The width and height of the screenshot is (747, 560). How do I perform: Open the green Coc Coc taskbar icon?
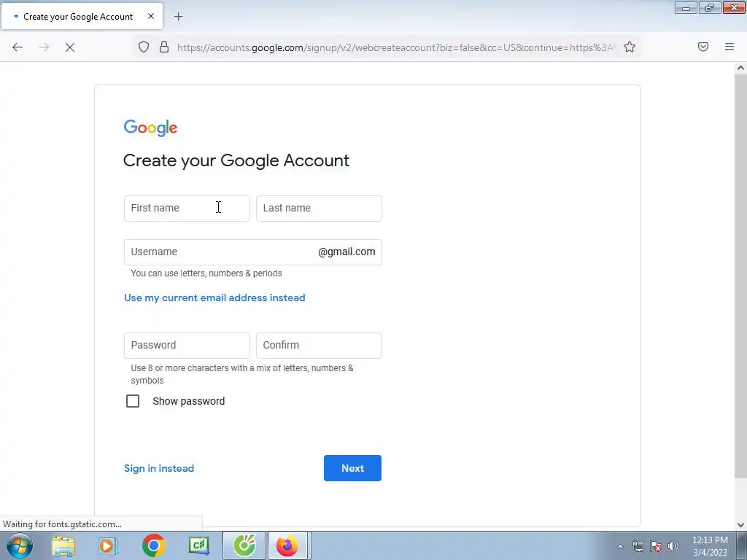244,545
